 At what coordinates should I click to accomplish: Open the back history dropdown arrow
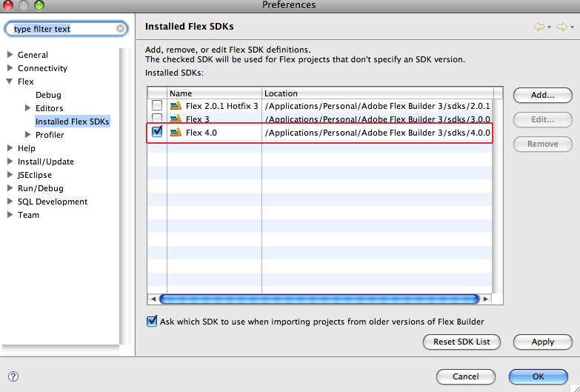550,27
